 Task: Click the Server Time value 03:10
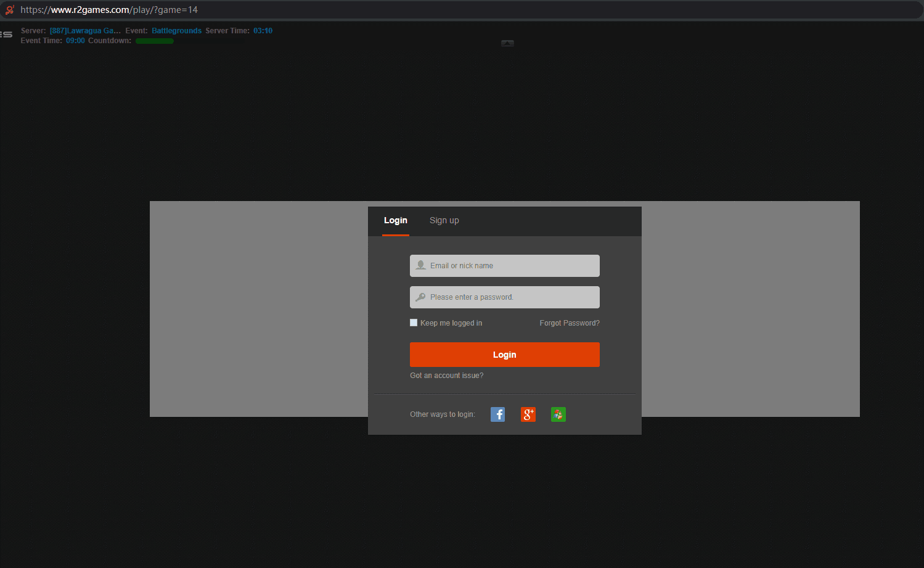click(x=263, y=31)
